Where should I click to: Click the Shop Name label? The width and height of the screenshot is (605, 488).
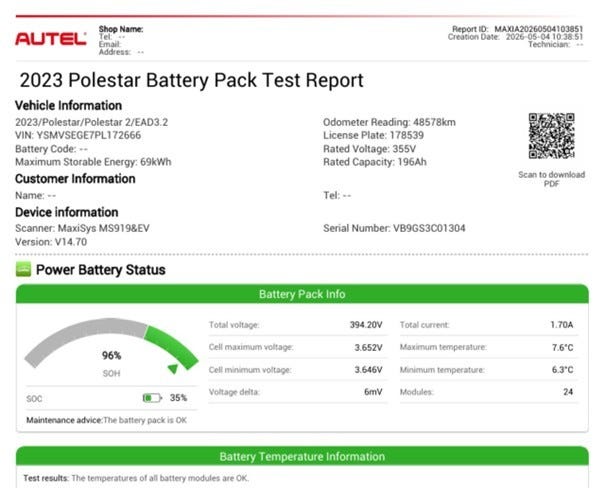point(121,29)
